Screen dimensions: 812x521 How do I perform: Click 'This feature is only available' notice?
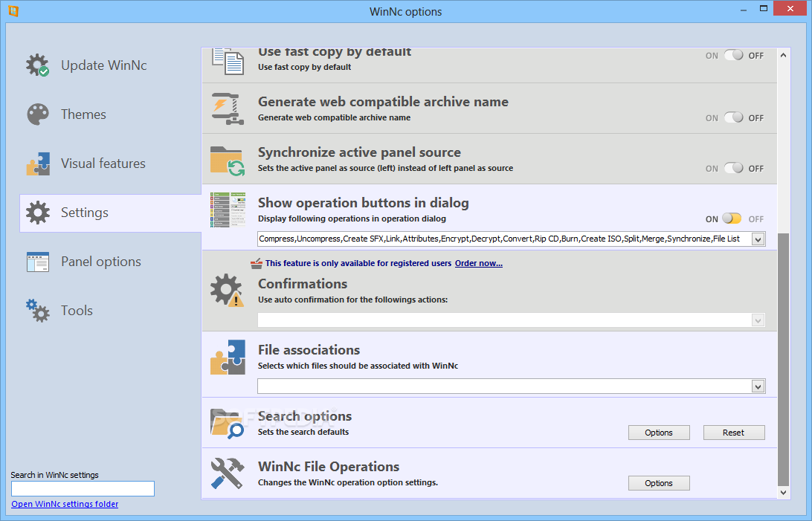coord(358,263)
